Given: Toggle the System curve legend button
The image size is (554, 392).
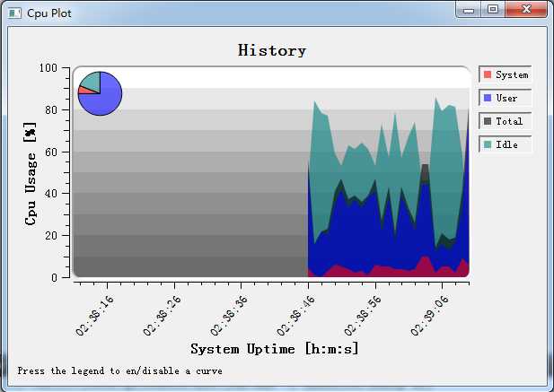Looking at the screenshot, I should click(x=506, y=74).
